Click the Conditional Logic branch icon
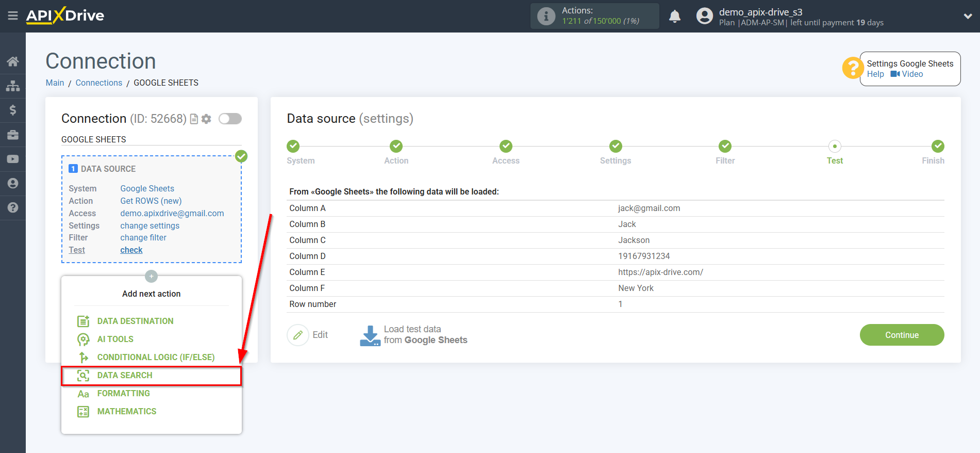Viewport: 980px width, 453px height. coord(84,357)
